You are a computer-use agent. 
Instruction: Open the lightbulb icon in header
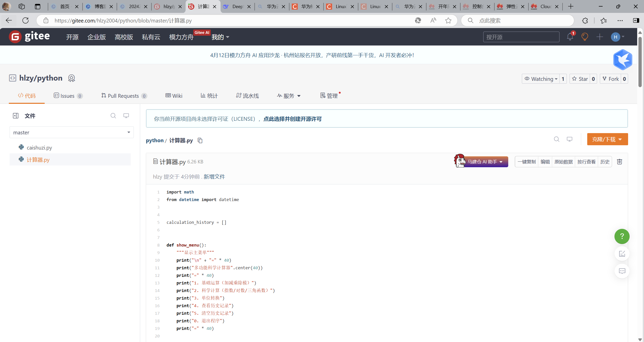(585, 37)
